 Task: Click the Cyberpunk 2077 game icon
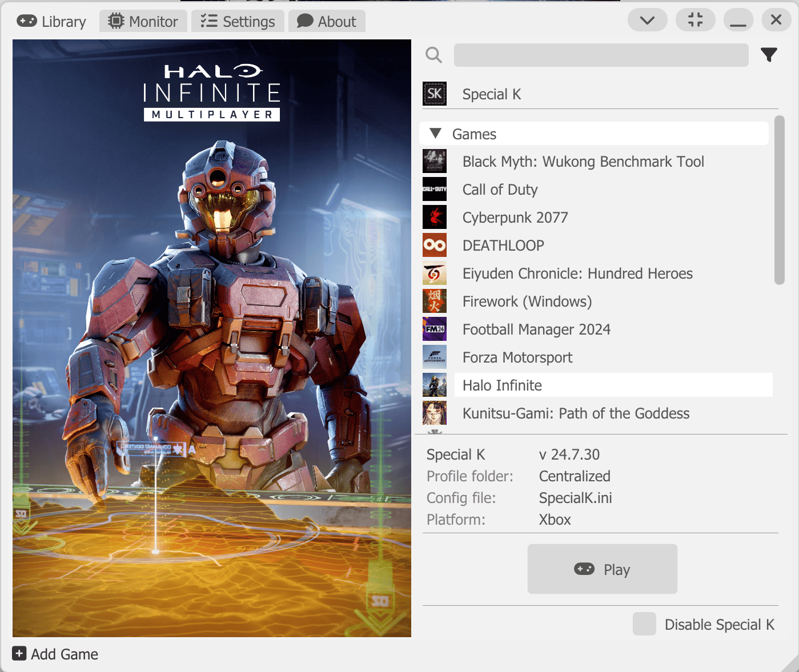435,217
